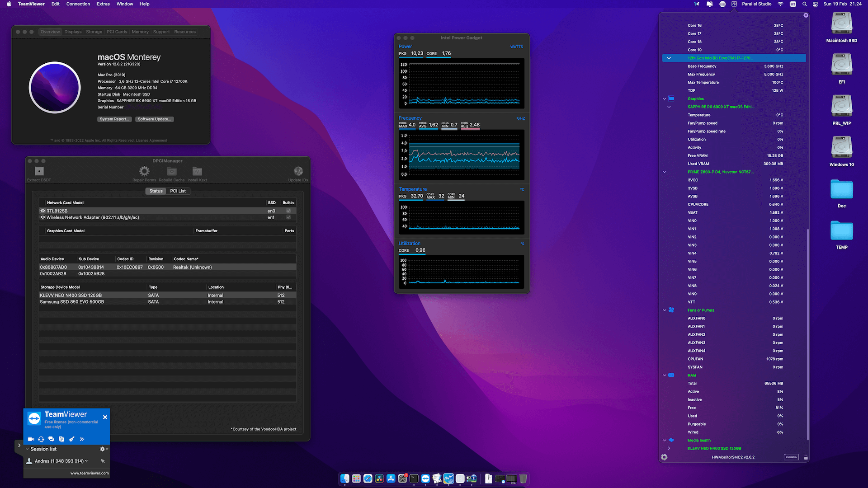Collapse TeamViewer Session list
The width and height of the screenshot is (868, 488).
[28, 450]
